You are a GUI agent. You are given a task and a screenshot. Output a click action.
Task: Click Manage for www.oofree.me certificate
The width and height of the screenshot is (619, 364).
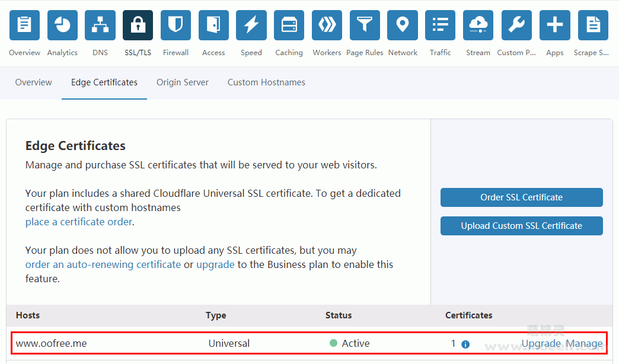[584, 343]
